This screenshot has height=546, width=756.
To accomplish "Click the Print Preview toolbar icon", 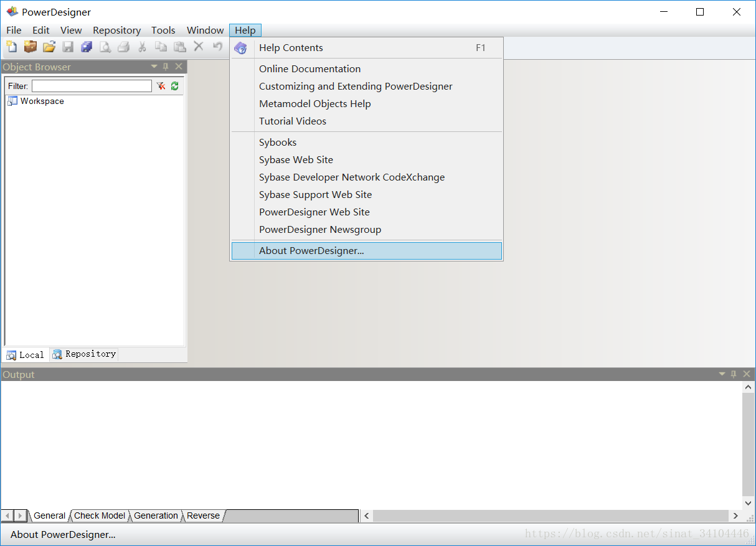I will (x=105, y=47).
